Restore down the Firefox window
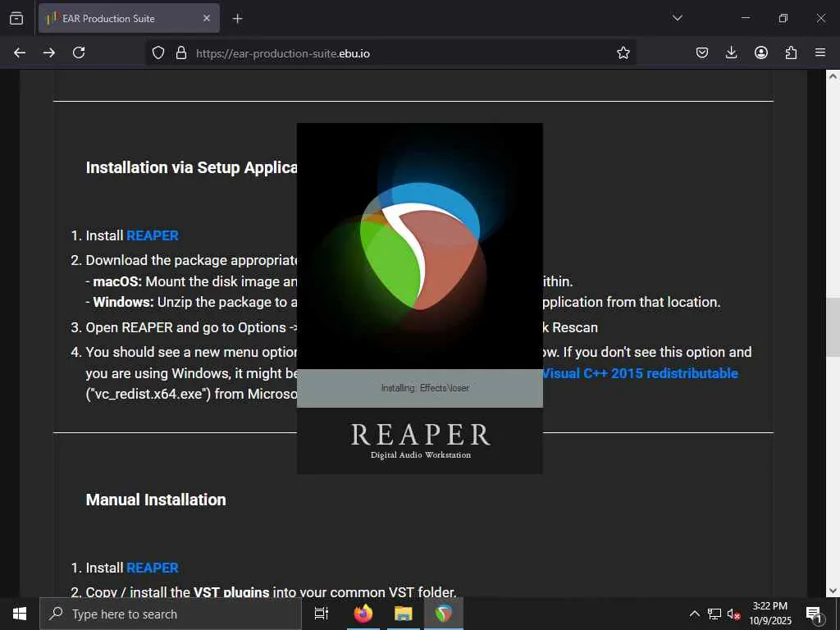This screenshot has height=630, width=840. pos(783,18)
